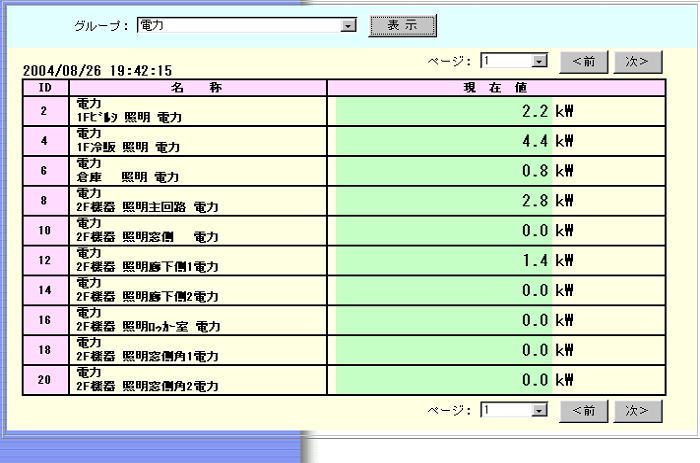Select ID cell 12

[x=46, y=260]
